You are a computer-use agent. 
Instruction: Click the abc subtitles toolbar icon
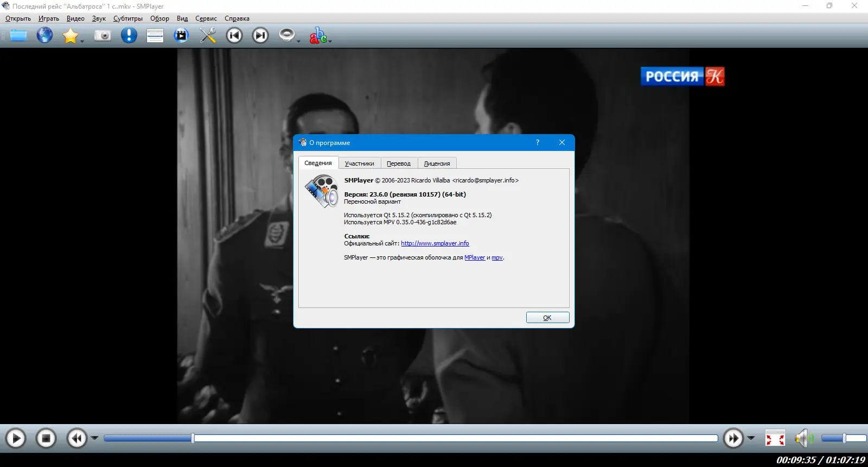(x=318, y=36)
